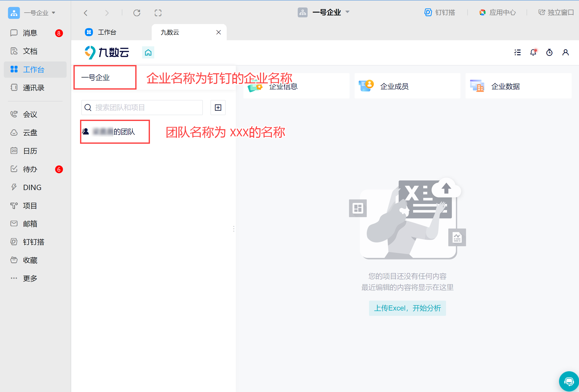Click the 九数云 home icon
Image resolution: width=579 pixels, height=392 pixels.
tap(148, 53)
